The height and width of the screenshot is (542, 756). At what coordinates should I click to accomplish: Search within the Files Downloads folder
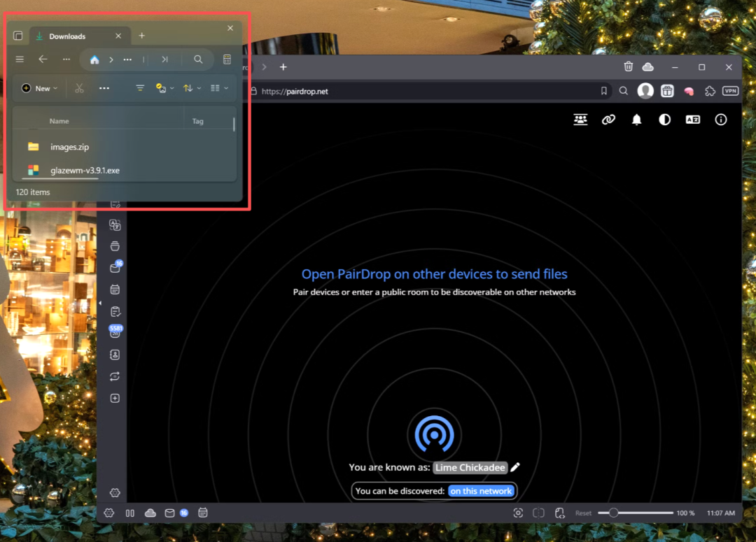[198, 59]
